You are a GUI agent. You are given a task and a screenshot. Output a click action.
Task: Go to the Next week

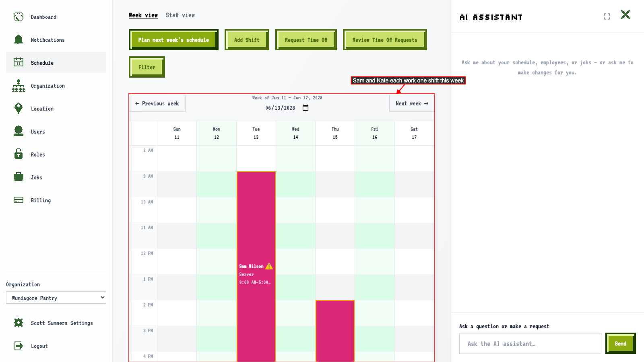click(412, 103)
